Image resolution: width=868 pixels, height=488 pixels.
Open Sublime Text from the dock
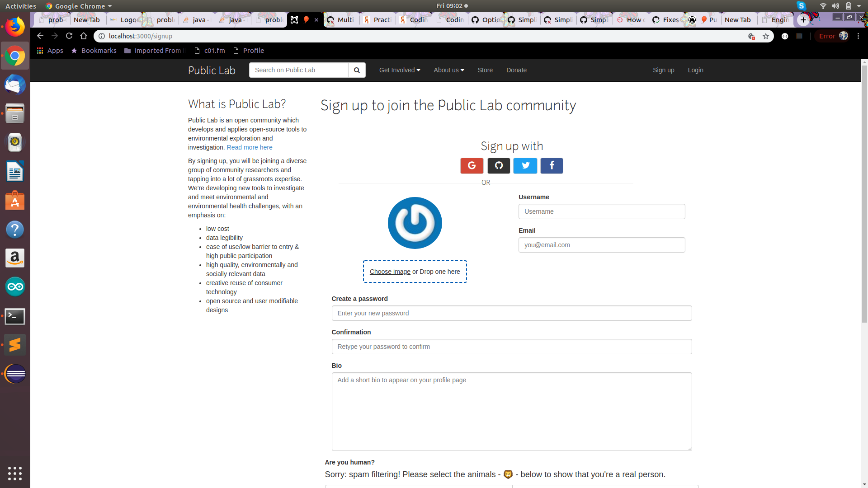coord(15,345)
